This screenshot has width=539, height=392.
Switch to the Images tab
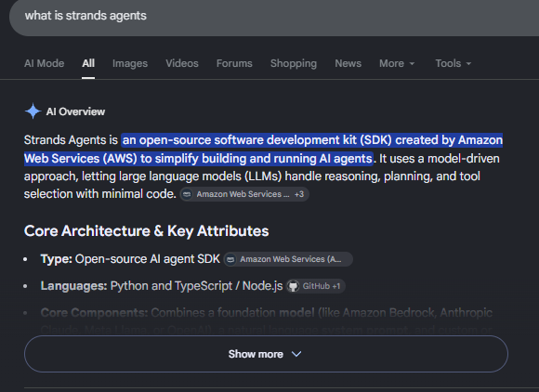[130, 63]
